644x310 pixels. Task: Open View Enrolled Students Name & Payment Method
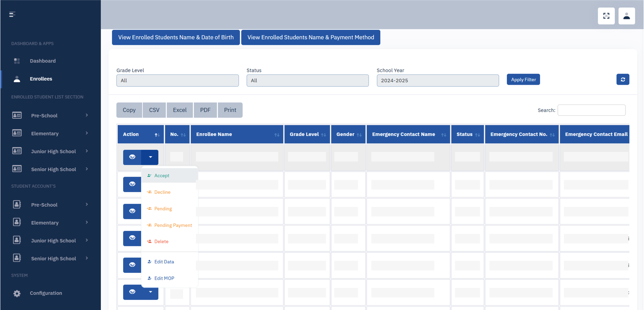click(x=310, y=38)
